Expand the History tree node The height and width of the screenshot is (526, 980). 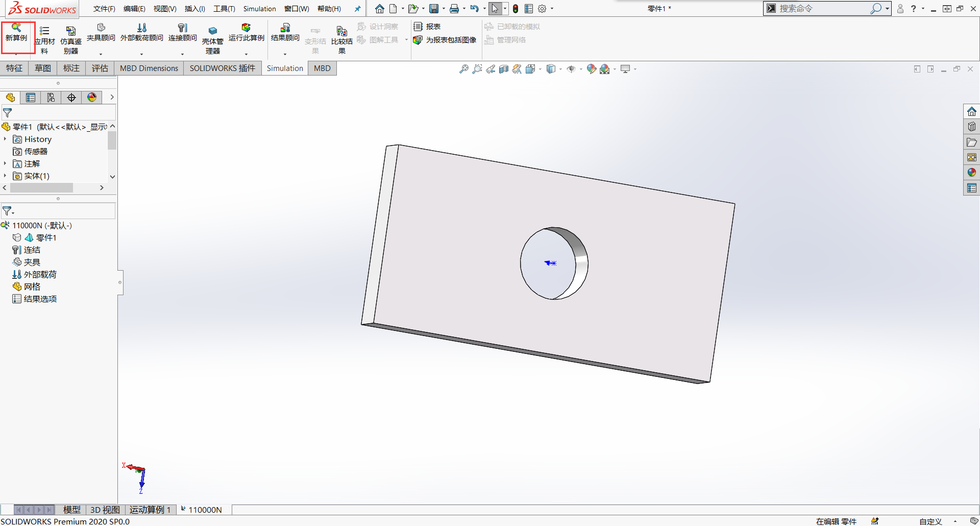pyautogui.click(x=5, y=139)
